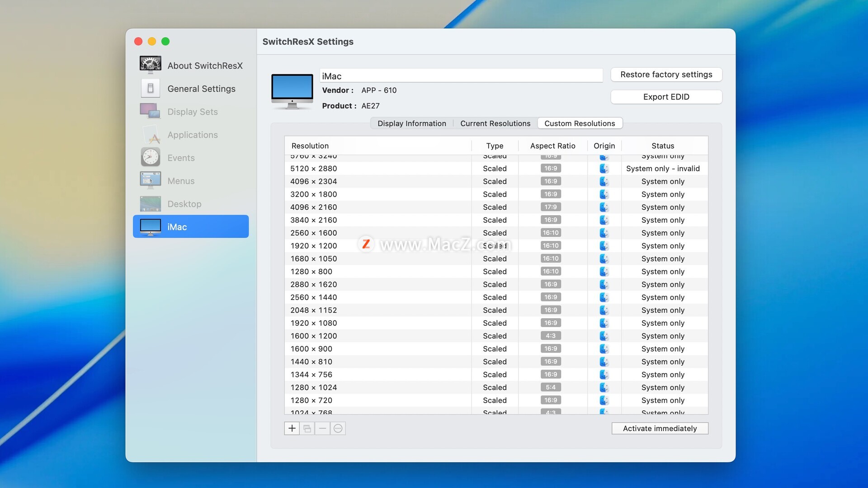The width and height of the screenshot is (868, 488).
Task: Click the 'APP - 610' vendor value
Action: [x=379, y=90]
